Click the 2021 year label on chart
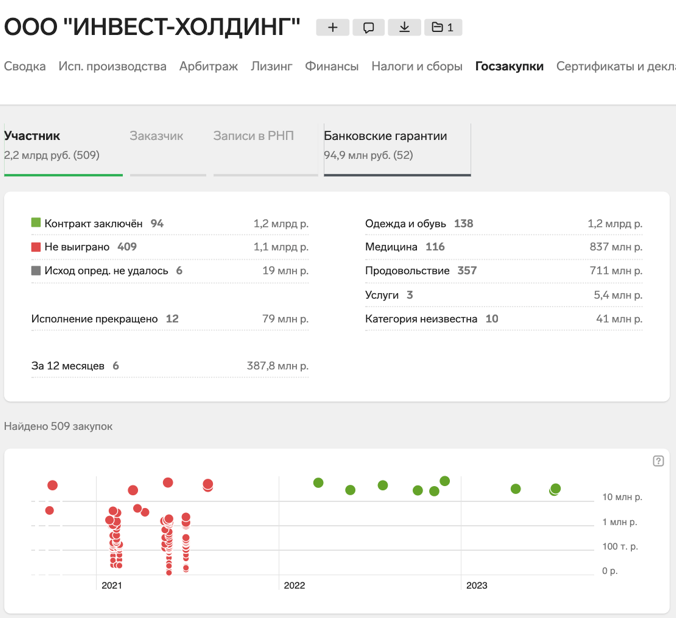 (x=112, y=585)
